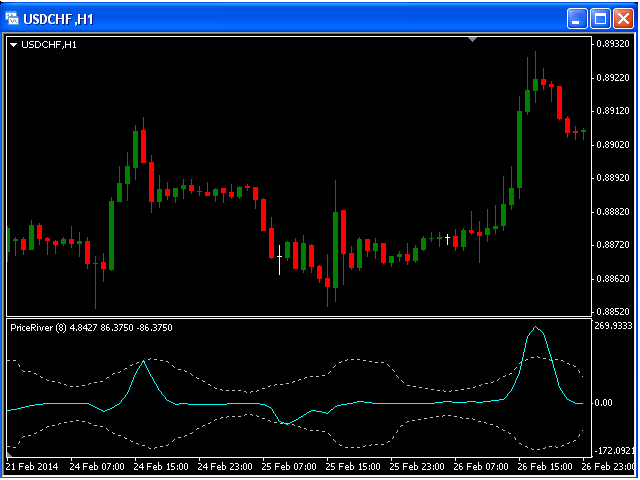Screen dimensions: 640x480
Task: Click the tall white doji candle near 25 Feb 07:00
Action: [x=280, y=260]
